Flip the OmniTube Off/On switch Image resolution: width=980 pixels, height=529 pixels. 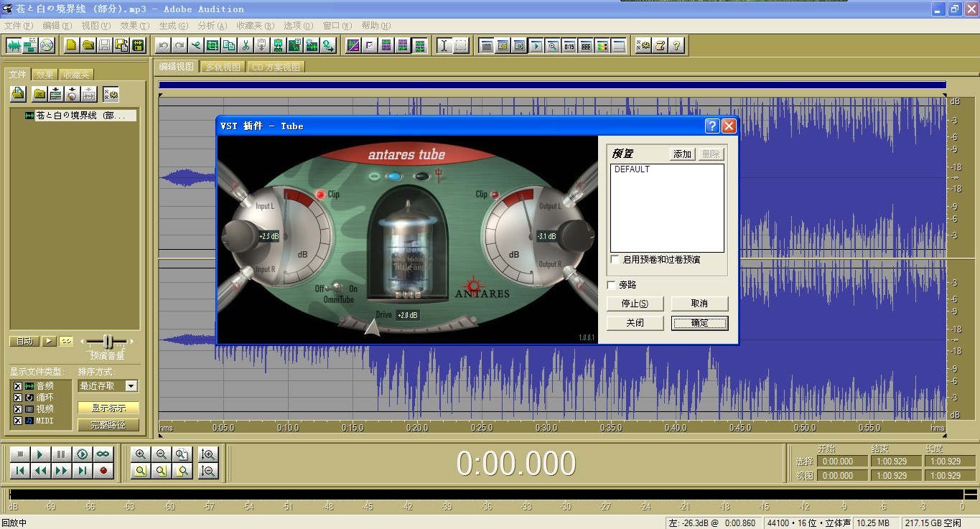coord(336,289)
